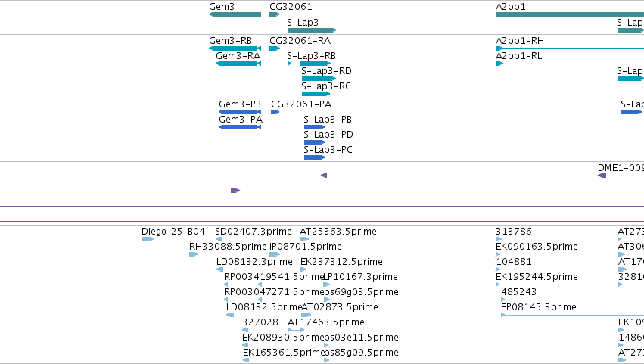The width and height of the screenshot is (644, 364).
Task: Select EK195244.5prime EST
Action: pos(498,285)
